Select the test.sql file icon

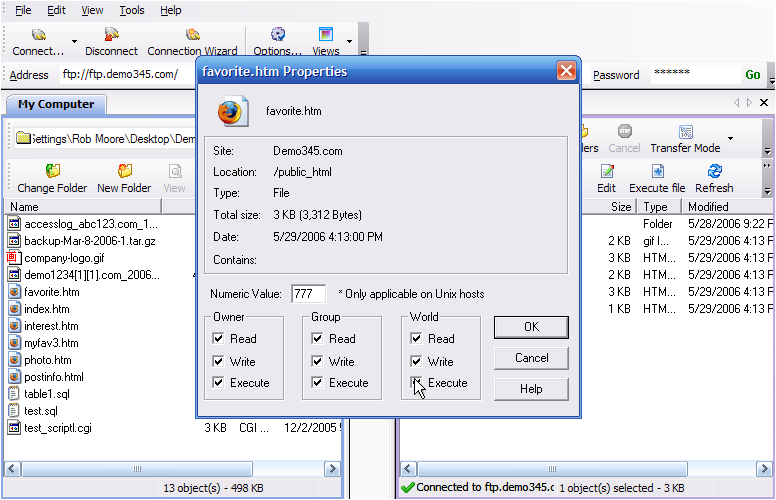point(14,410)
